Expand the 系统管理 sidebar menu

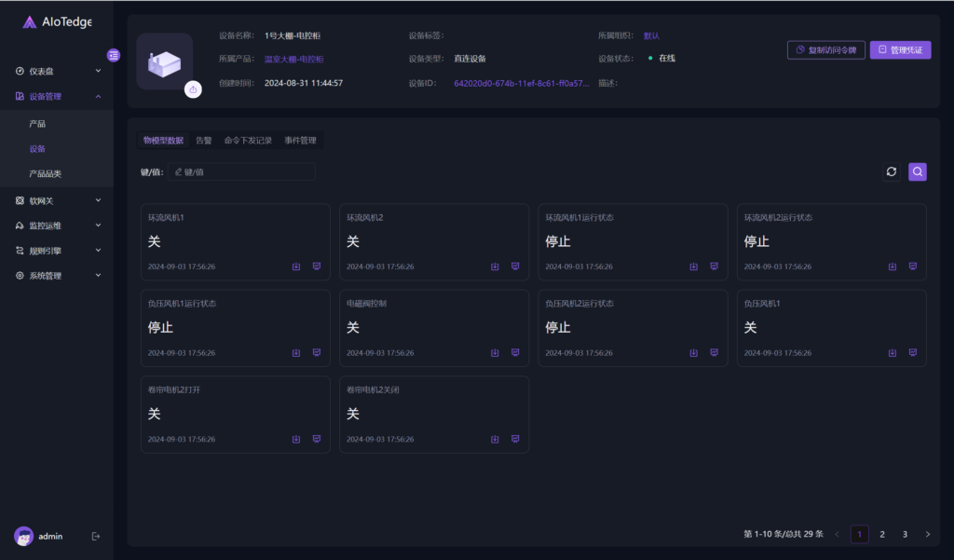pos(57,276)
